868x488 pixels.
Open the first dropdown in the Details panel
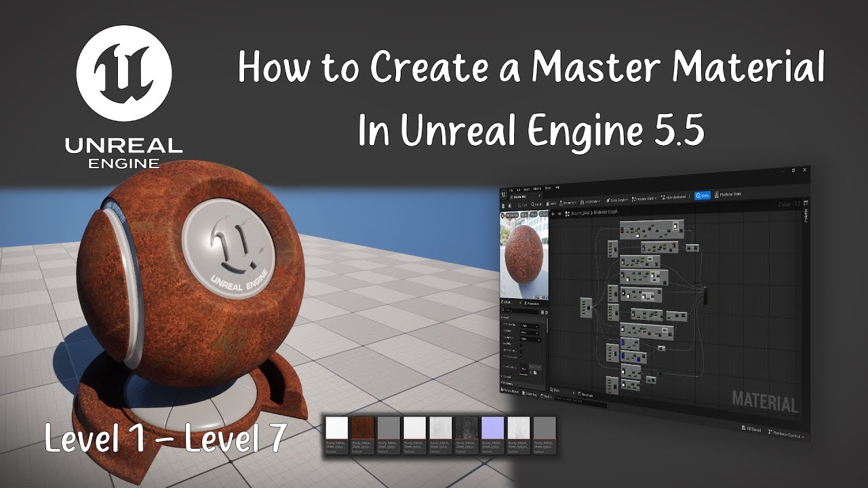point(530,326)
